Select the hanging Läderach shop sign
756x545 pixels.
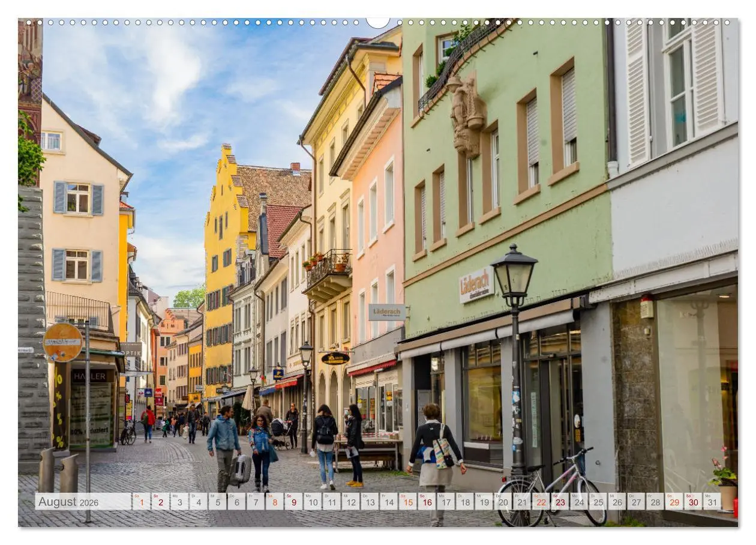coord(387,312)
